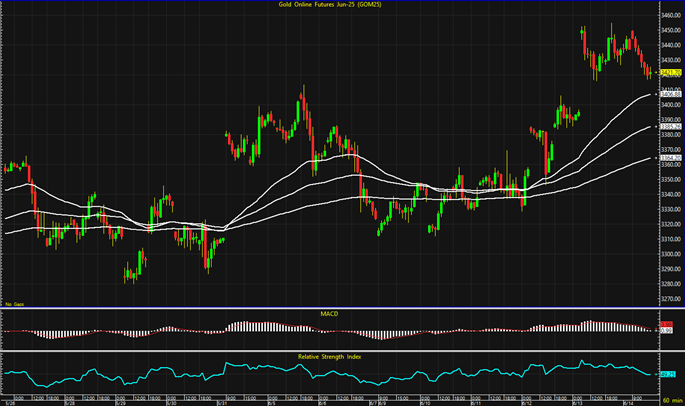The height and width of the screenshot is (406, 685).
Task: Click the 3300.00 price axis label
Action: point(671,254)
